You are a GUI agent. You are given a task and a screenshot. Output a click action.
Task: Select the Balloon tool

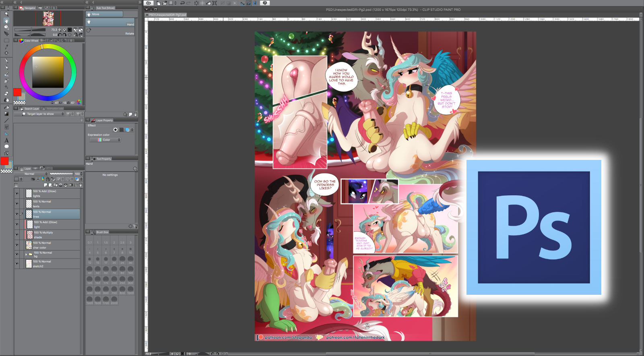6,147
